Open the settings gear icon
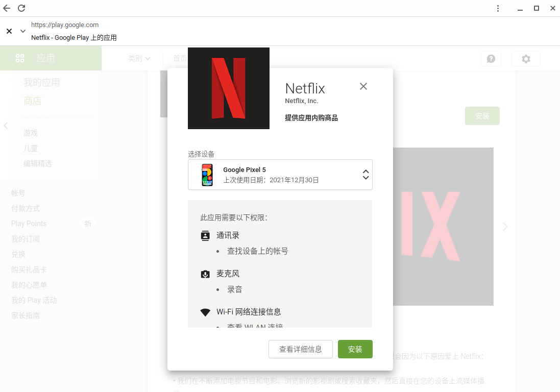This screenshot has width=560, height=392. coord(526,59)
